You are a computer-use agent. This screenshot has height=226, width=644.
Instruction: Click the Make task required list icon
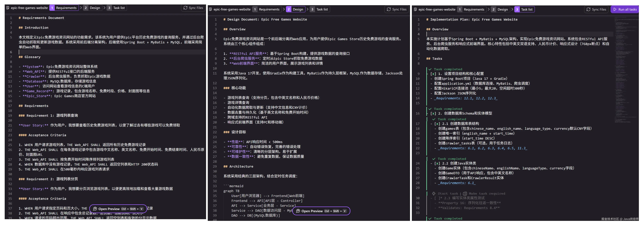pyautogui.click(x=465, y=194)
